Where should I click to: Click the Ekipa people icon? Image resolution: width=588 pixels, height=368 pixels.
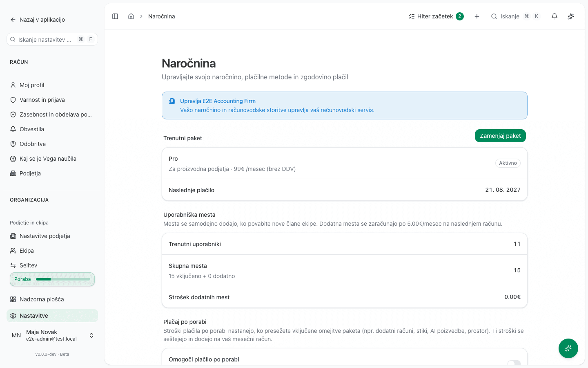[x=13, y=251]
